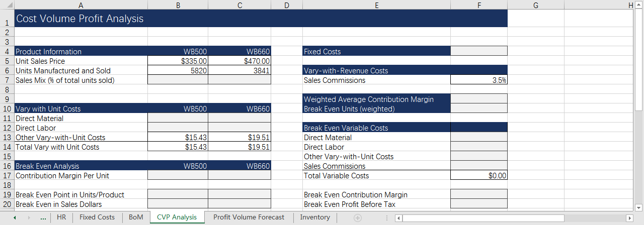This screenshot has height=225, width=644.
Task: Open the Inventory sheet tab
Action: point(315,217)
